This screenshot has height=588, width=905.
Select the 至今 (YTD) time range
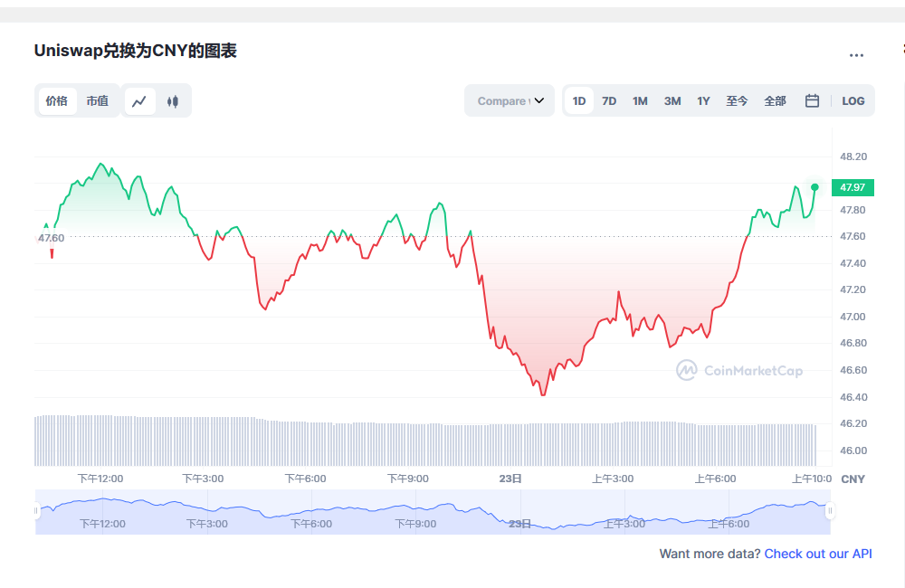737,101
